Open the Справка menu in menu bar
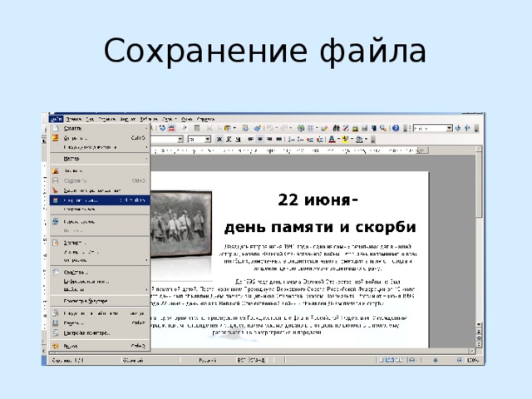532x399 pixels. click(x=205, y=119)
